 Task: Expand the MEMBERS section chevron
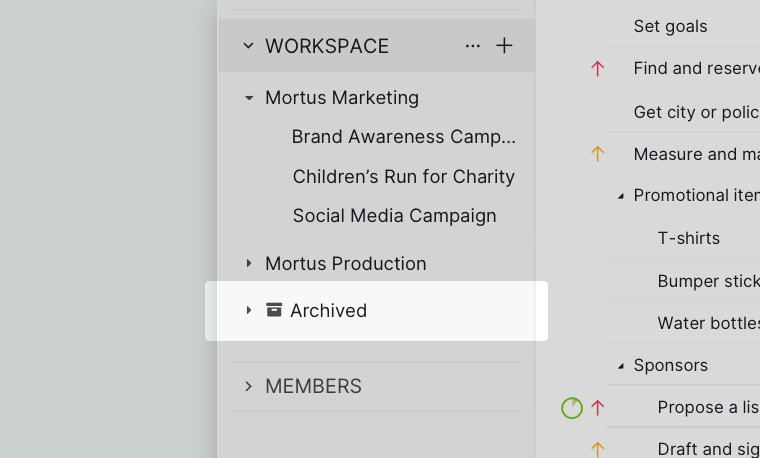(x=248, y=386)
